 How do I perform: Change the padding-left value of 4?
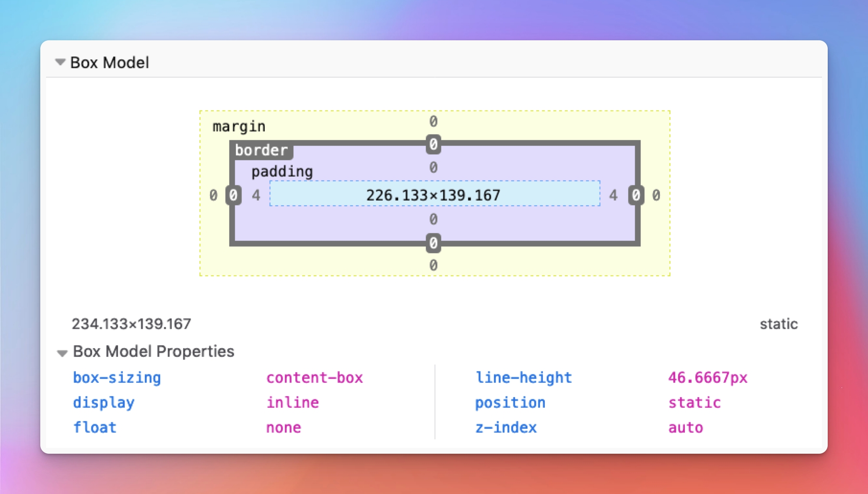(256, 195)
